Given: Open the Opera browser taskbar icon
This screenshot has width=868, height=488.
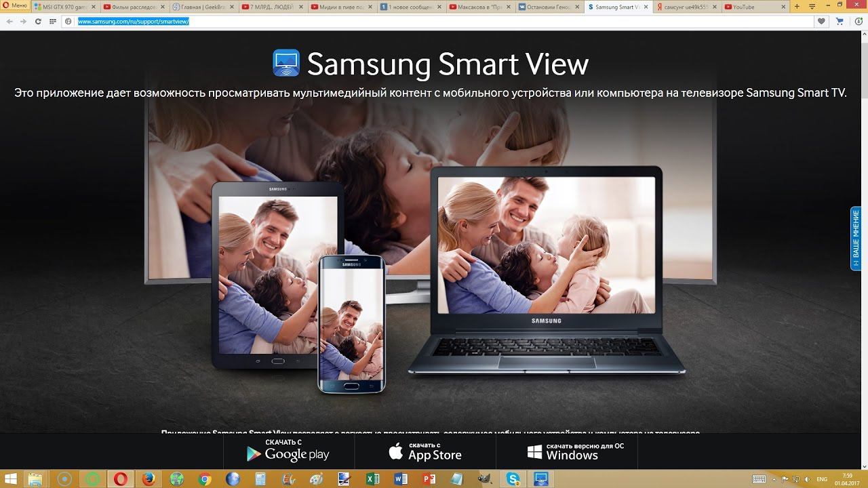Looking at the screenshot, I should [x=121, y=479].
